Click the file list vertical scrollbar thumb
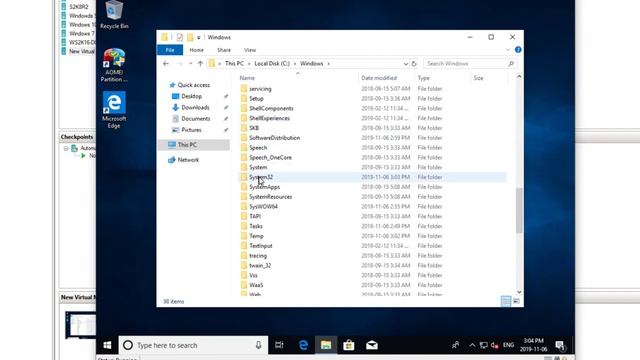The image size is (640, 360). tap(519, 211)
